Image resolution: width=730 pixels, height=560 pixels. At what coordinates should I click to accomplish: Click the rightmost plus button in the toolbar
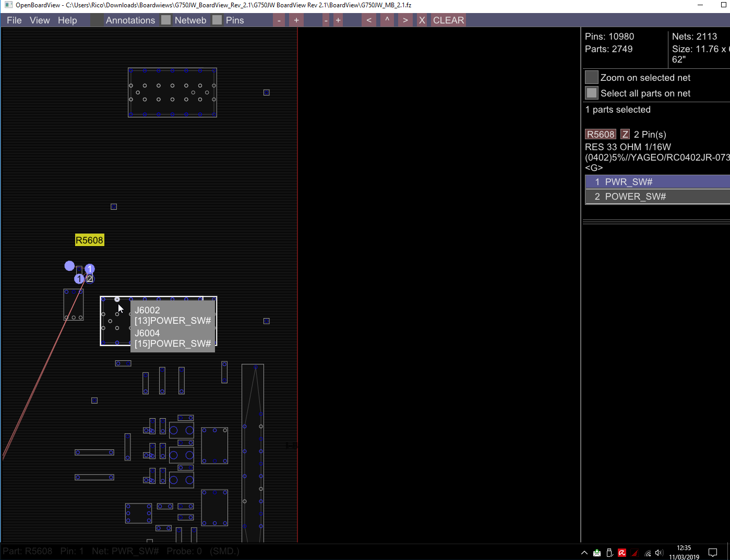point(338,20)
